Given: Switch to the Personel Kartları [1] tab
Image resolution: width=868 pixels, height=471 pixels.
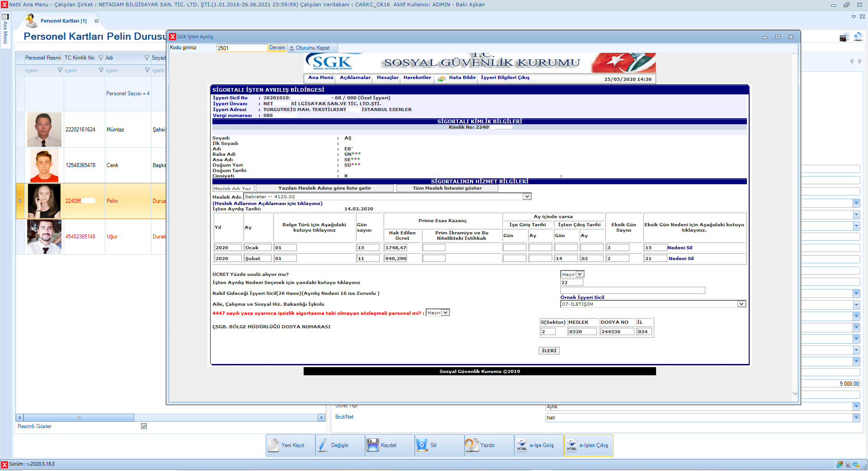Looking at the screenshot, I should click(63, 21).
